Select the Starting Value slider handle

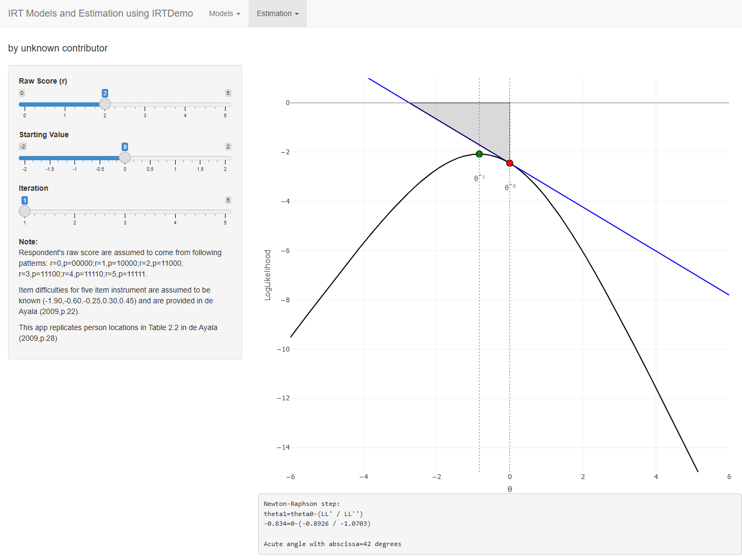click(x=125, y=158)
